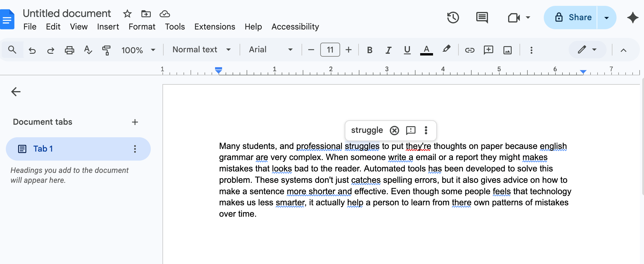Image resolution: width=644 pixels, height=264 pixels.
Task: Activate the paint format tool
Action: pyautogui.click(x=106, y=50)
